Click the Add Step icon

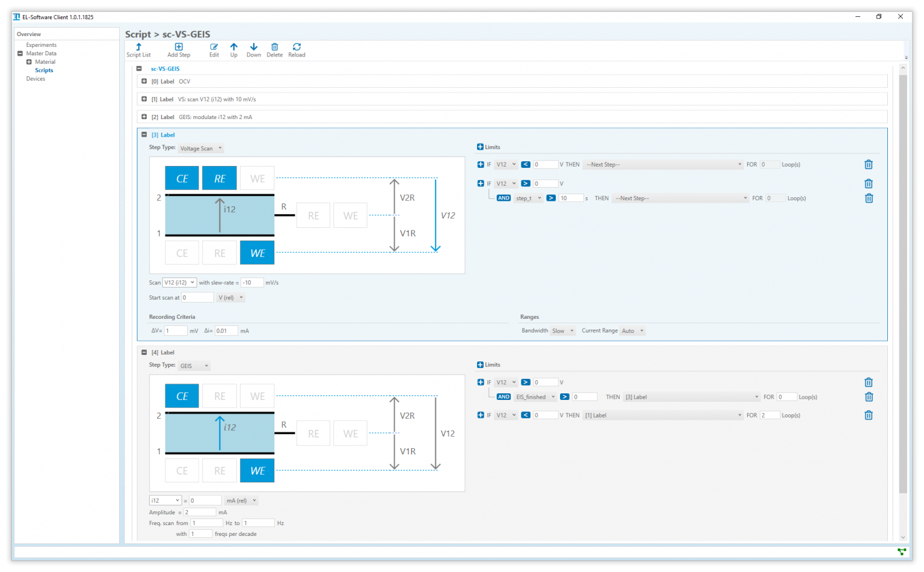(179, 47)
